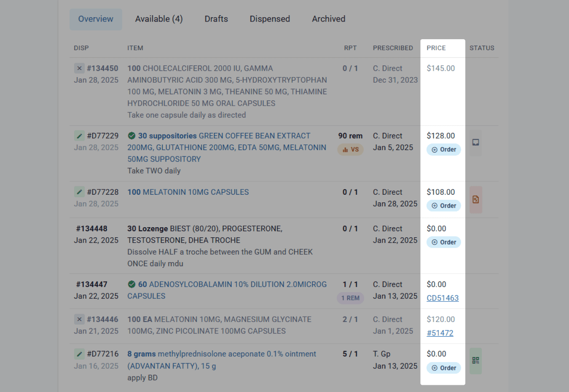The height and width of the screenshot is (392, 569).
Task: Click the 1 REM badge
Action: [350, 298]
